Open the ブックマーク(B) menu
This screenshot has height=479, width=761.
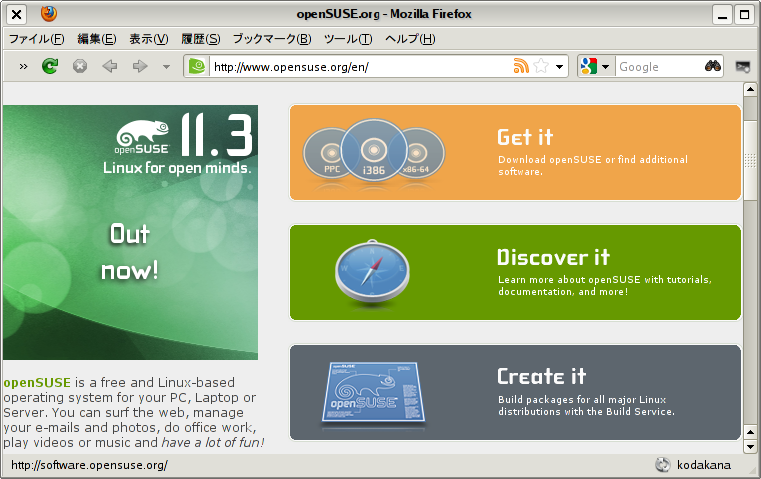point(272,39)
